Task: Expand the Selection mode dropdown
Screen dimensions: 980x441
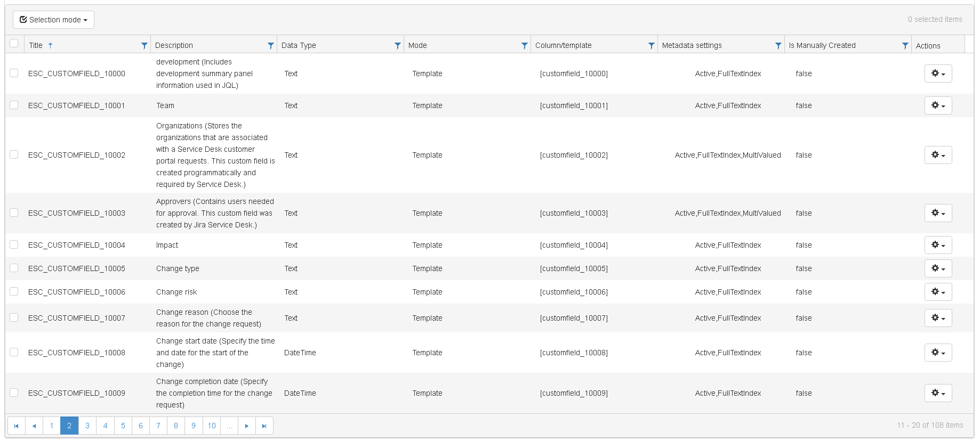Action: click(53, 20)
